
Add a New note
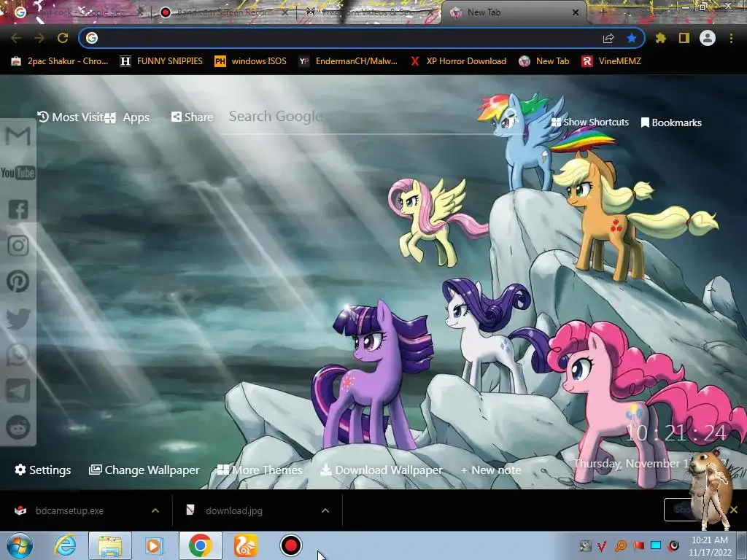coord(491,470)
